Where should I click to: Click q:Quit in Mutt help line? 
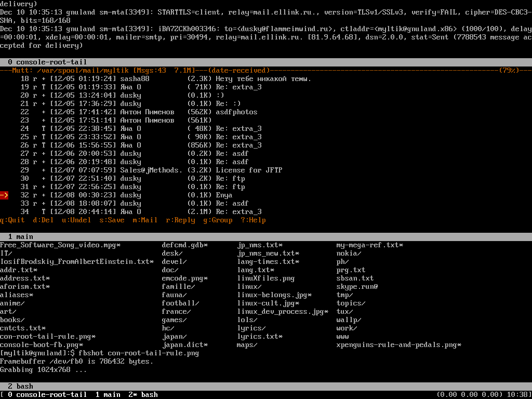tap(12, 220)
